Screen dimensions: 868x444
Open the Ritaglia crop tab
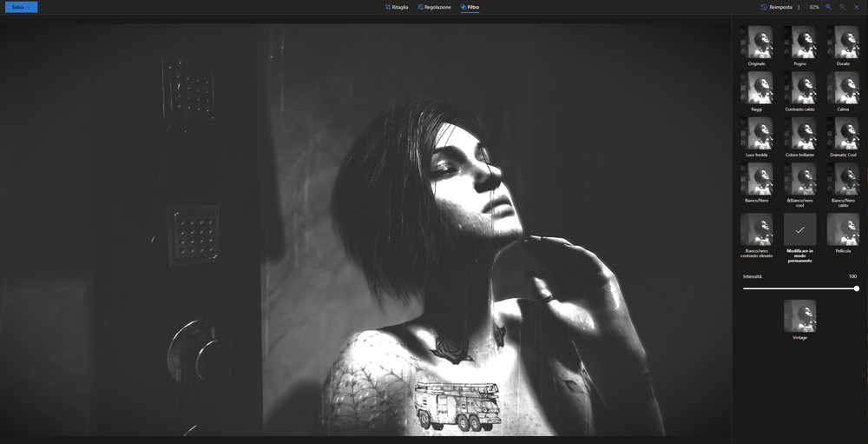(397, 7)
